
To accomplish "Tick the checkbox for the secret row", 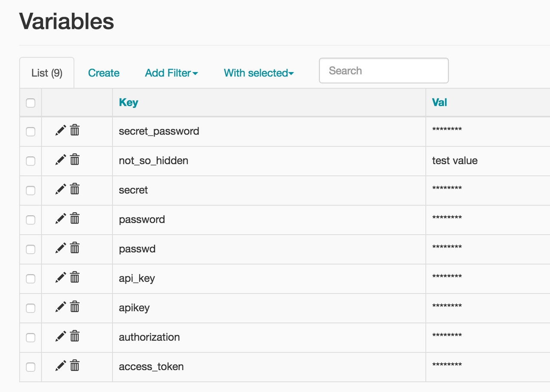I will 31,190.
